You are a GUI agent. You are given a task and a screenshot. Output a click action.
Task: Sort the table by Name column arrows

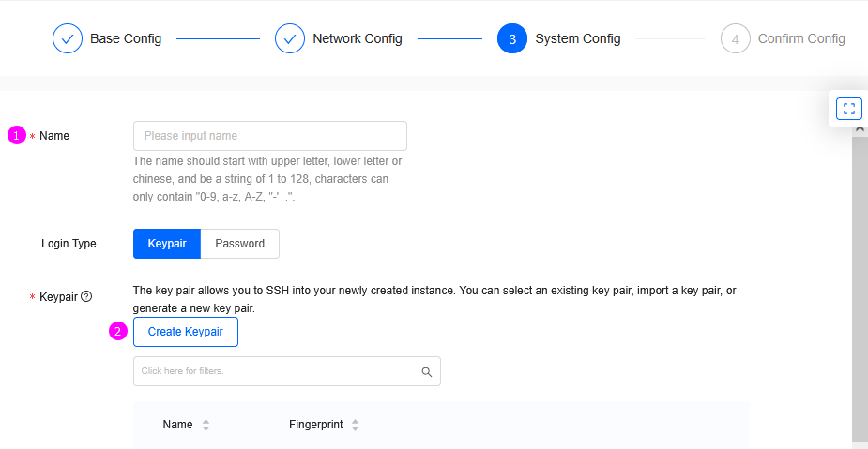[x=206, y=425]
